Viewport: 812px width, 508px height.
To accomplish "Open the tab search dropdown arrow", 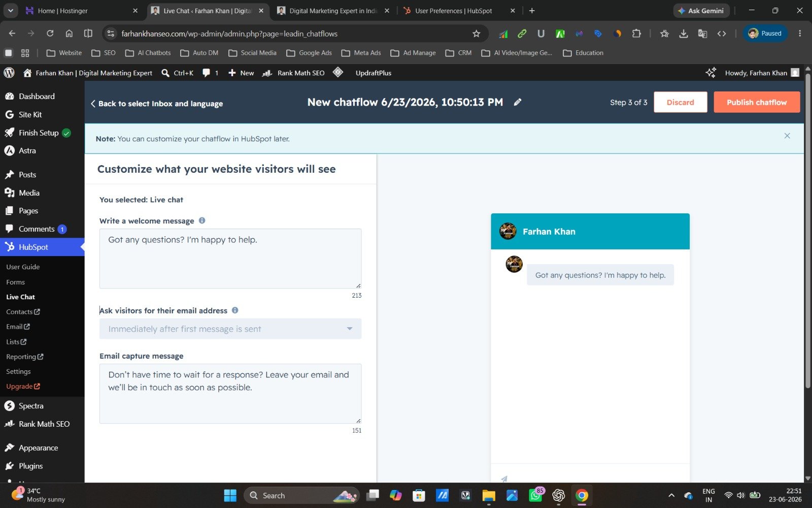I will coord(10,11).
